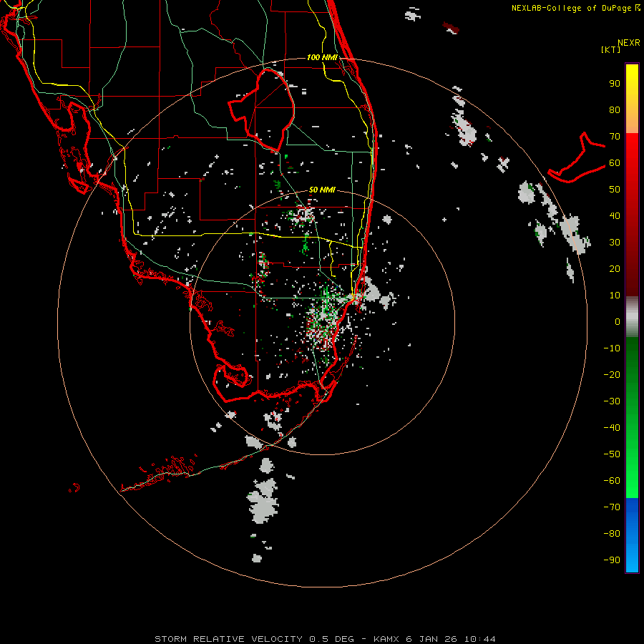Select the 80 value on the velocity scale
Viewport: 644px width, 644px height.
[x=615, y=110]
